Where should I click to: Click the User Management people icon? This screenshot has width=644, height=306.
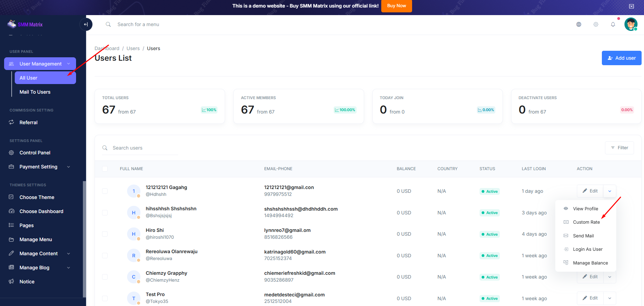point(11,64)
